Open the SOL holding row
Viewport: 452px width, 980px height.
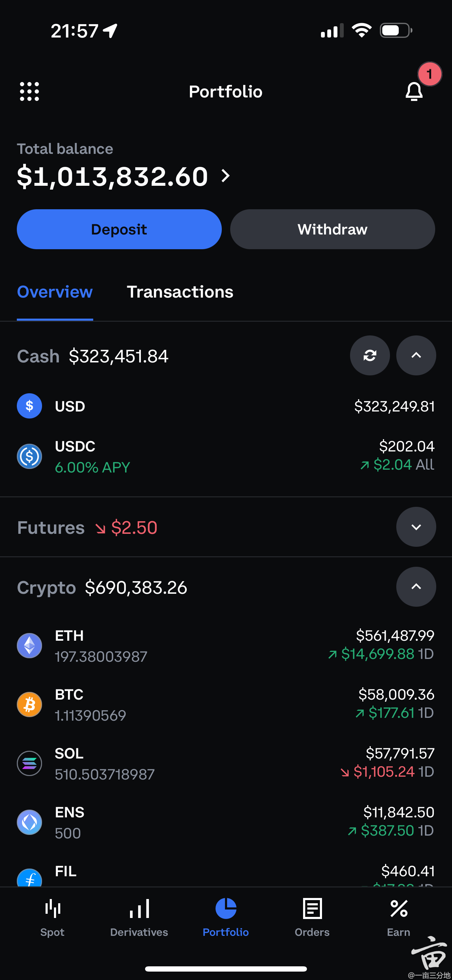(226, 763)
